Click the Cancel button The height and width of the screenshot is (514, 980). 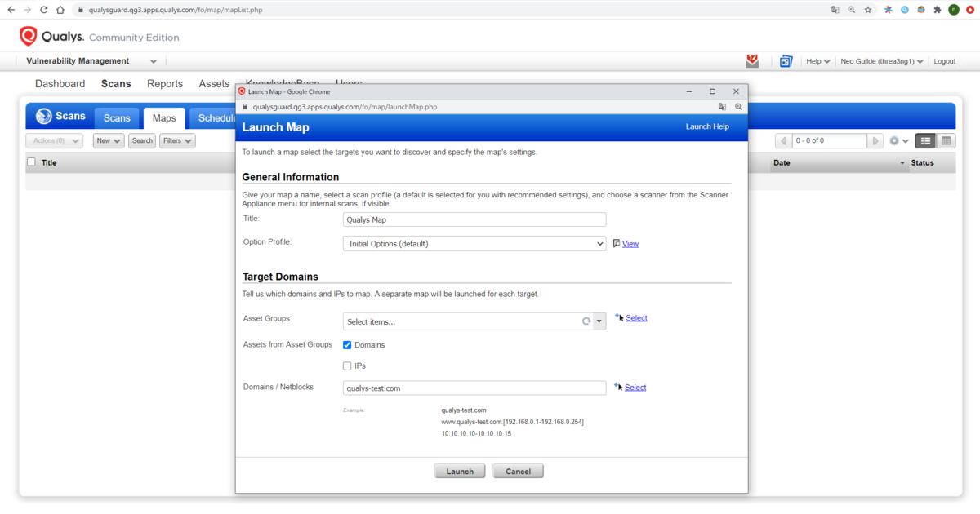pyautogui.click(x=518, y=471)
